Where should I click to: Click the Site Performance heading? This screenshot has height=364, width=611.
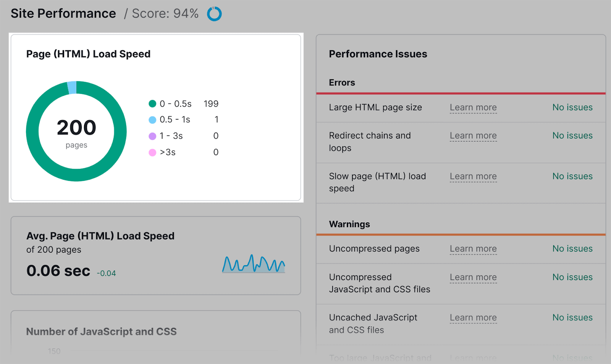click(63, 13)
